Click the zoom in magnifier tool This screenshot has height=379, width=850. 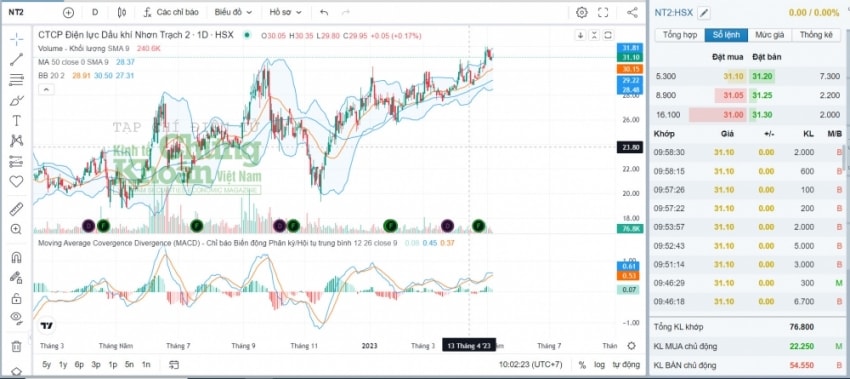[16, 229]
